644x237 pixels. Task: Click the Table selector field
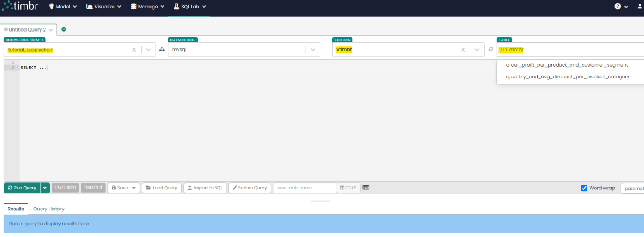coord(570,50)
